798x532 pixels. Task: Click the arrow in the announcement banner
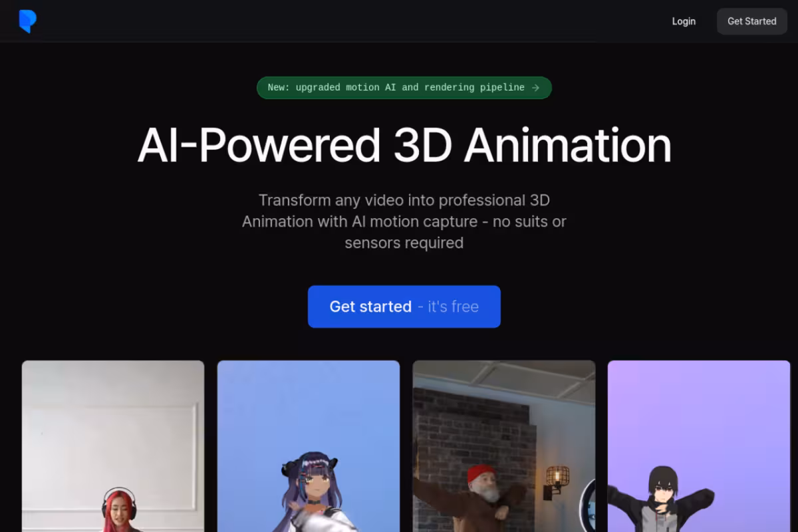(535, 88)
